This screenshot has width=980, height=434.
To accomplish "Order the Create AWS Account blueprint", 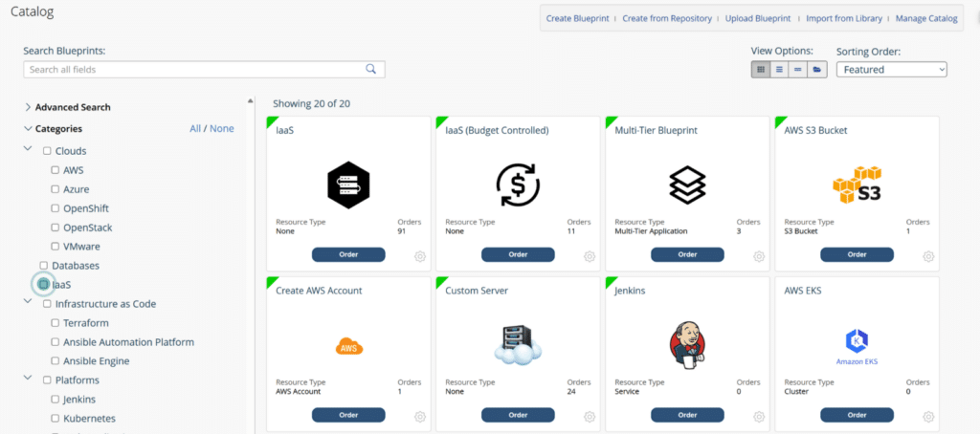I will coord(348,415).
